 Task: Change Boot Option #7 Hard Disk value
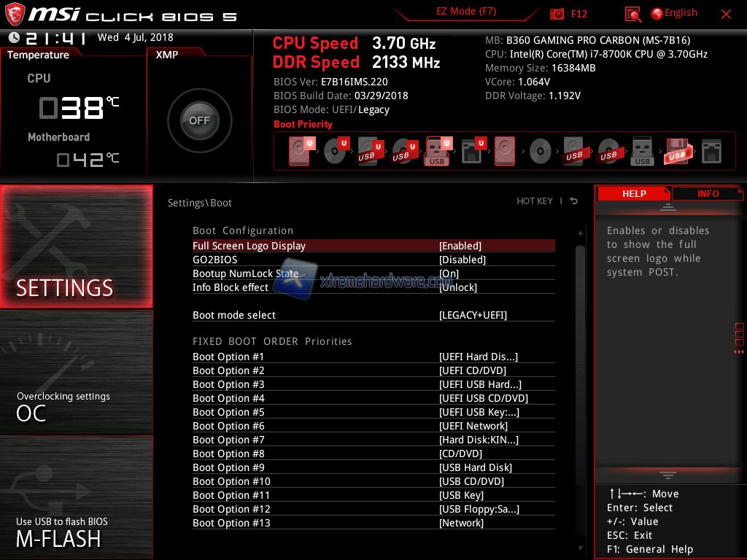(479, 440)
